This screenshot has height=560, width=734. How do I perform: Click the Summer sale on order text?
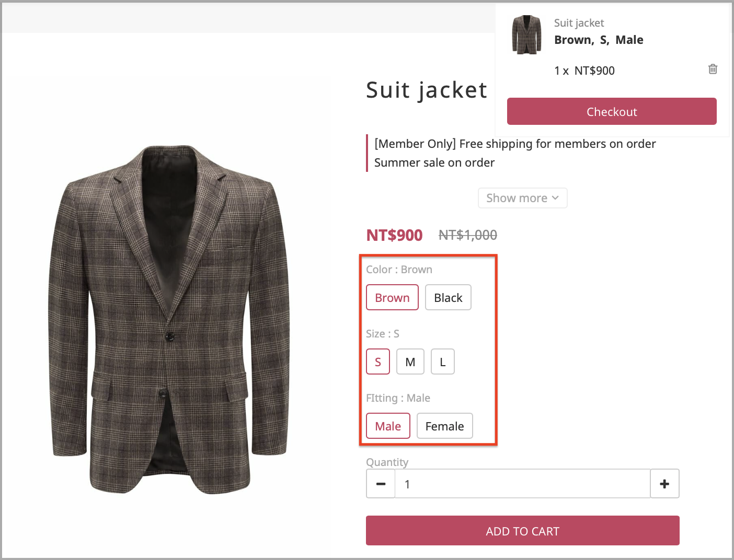(x=434, y=162)
